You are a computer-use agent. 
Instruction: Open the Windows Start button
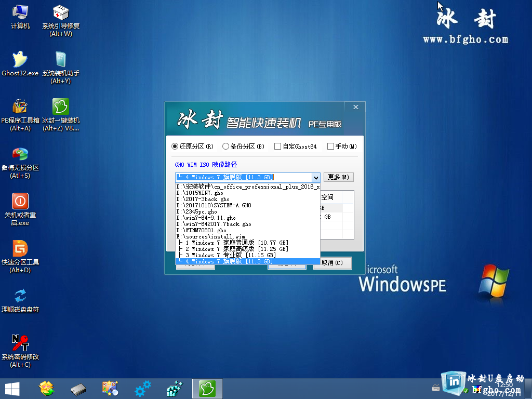pos(12,389)
